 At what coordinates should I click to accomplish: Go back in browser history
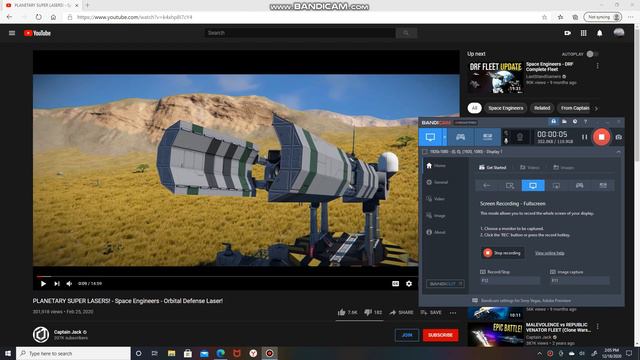click(x=9, y=17)
